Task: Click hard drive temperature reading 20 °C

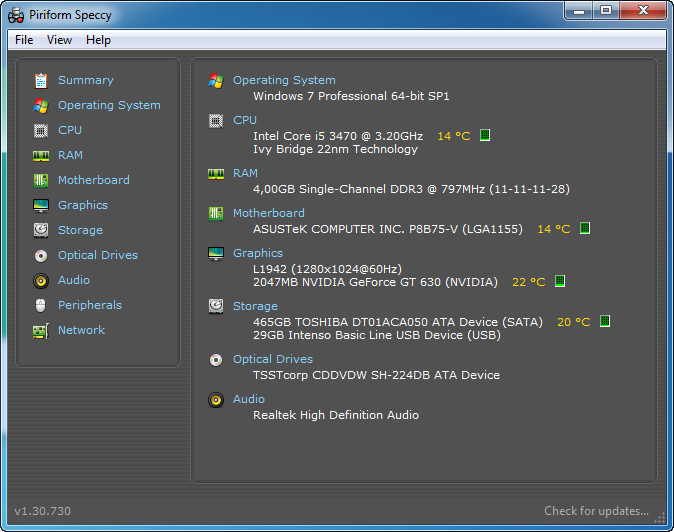Action: (574, 322)
